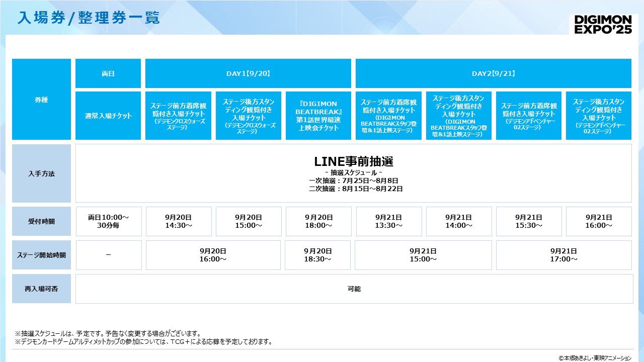Click the 通常入場チケット ticket cell

[x=108, y=116]
